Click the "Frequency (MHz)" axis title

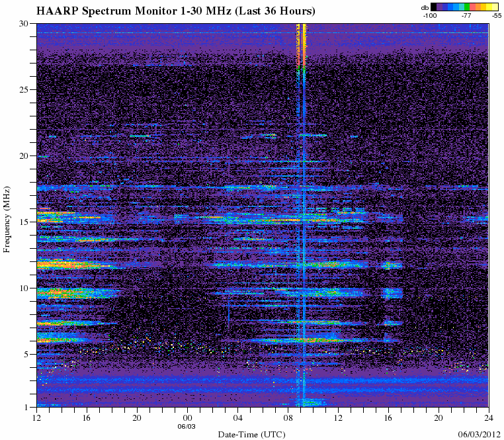[7, 220]
